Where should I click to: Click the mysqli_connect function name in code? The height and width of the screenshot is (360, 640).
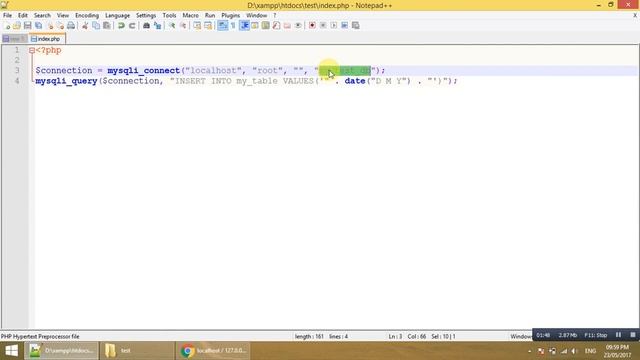click(x=144, y=70)
